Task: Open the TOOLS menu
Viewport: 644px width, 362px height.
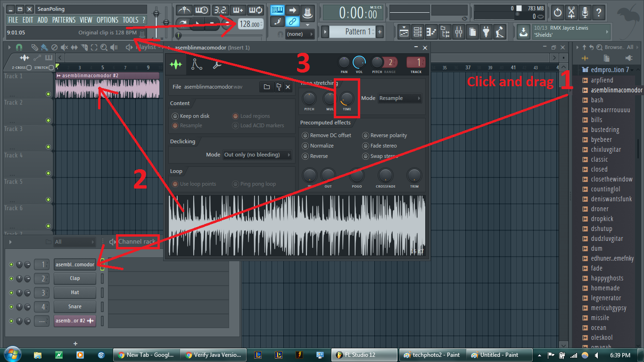Action: click(131, 20)
